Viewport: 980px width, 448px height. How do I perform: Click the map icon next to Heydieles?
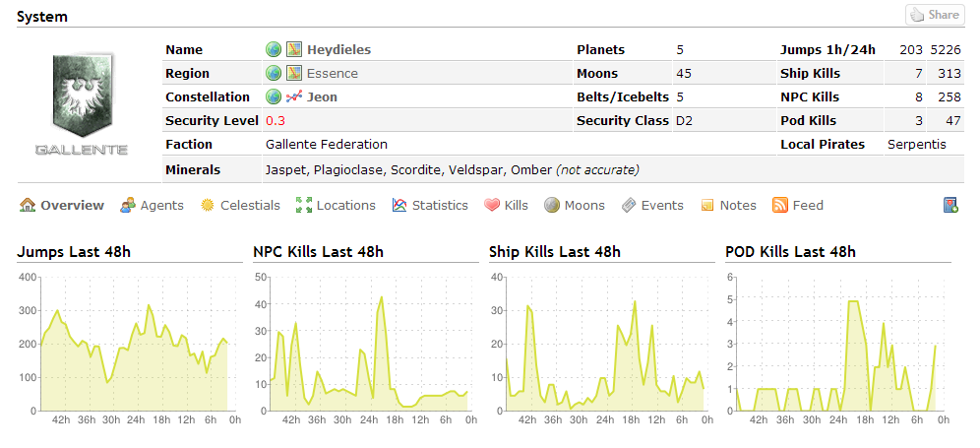click(x=294, y=49)
